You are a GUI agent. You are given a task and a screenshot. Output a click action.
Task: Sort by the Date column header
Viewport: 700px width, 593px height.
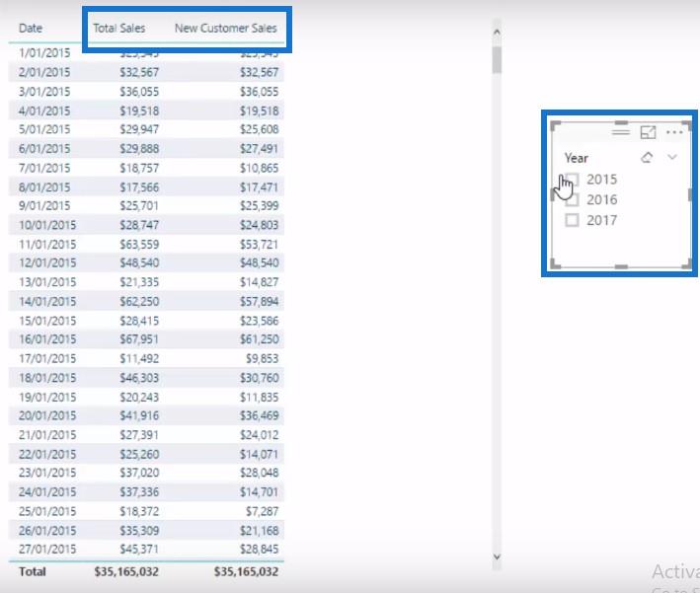[31, 28]
